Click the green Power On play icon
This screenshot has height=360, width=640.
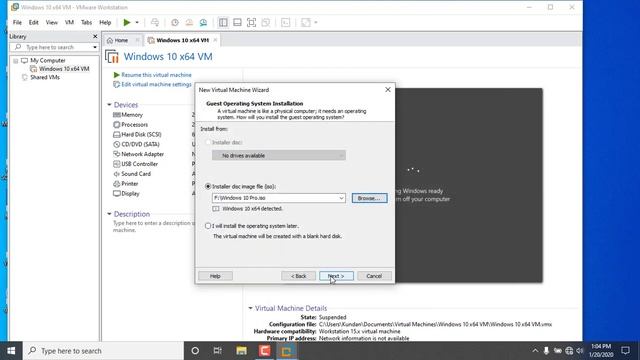(x=127, y=22)
